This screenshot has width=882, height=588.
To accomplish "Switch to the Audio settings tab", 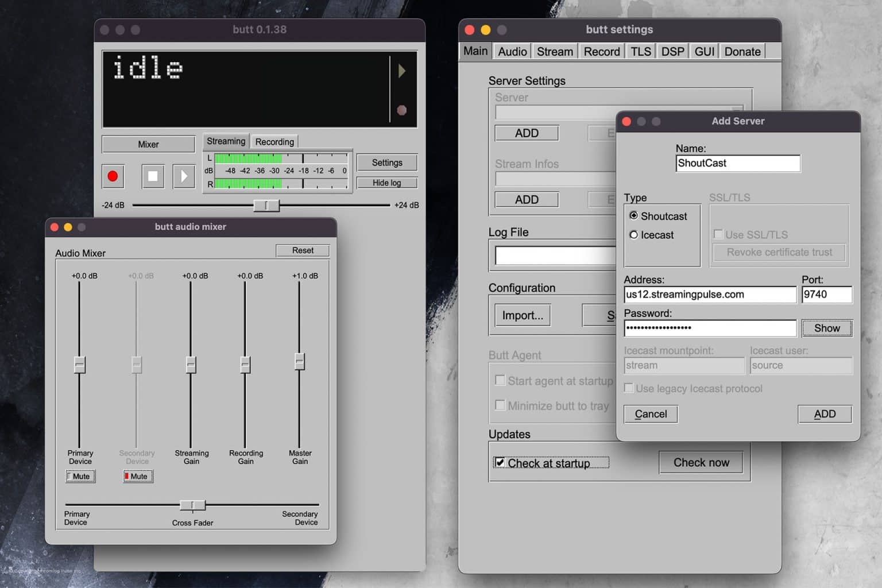I will click(x=511, y=51).
